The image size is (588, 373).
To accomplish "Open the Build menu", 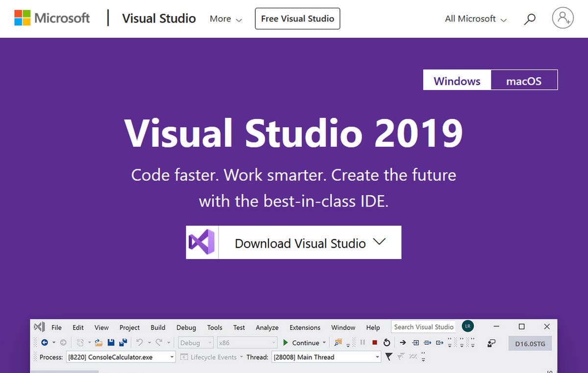I will click(158, 327).
